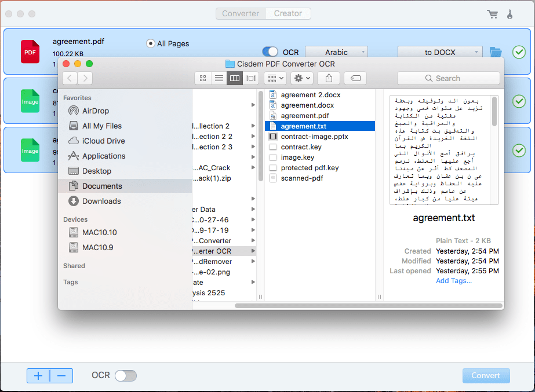Screen dimensions: 535x392
Task: Switch to icon view in the file browser
Action: pyautogui.click(x=202, y=78)
